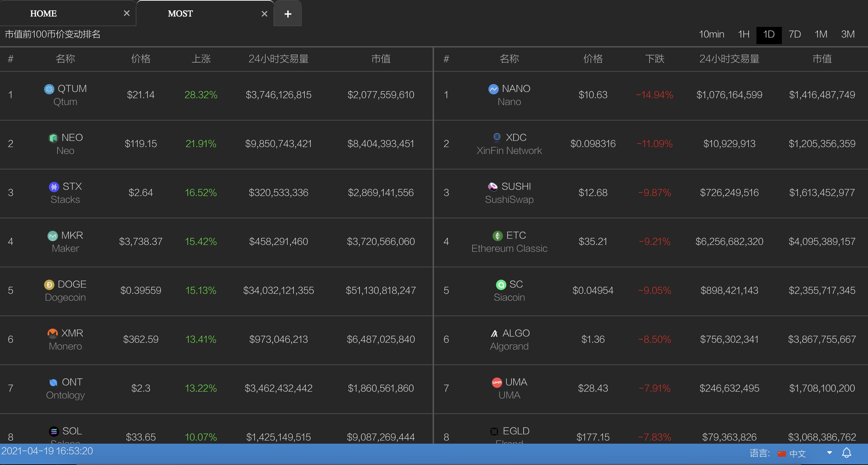Open the QTUM coin name link
This screenshot has height=465, width=868.
(x=72, y=89)
